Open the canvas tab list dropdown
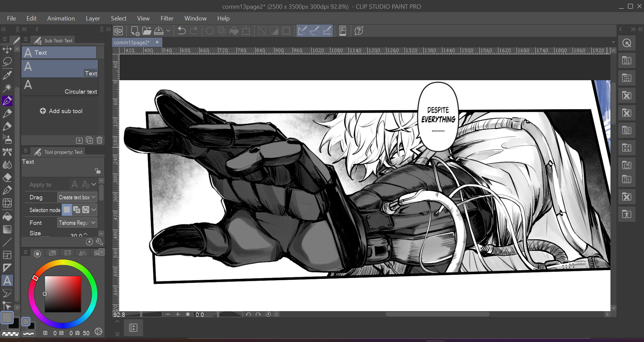The height and width of the screenshot is (342, 644). tap(613, 42)
